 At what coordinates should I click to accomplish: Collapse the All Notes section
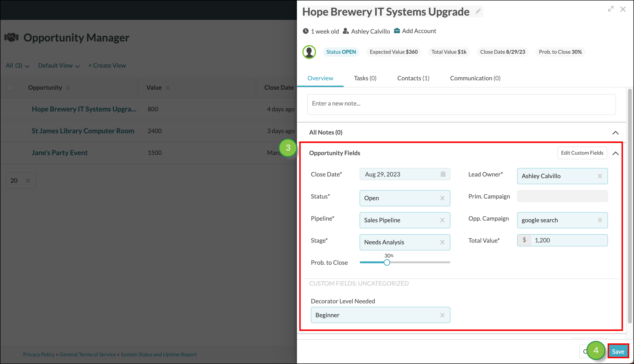click(x=616, y=133)
